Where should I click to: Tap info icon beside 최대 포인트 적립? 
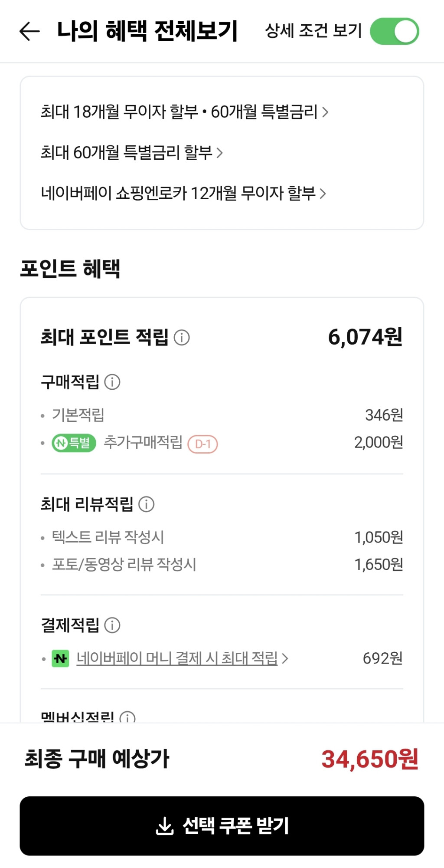coord(182,338)
